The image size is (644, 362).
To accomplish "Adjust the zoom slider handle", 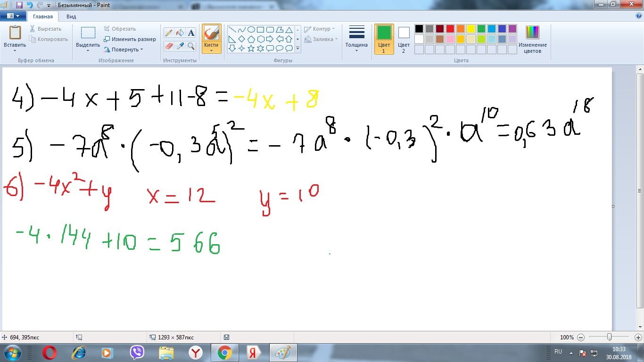I will 610,337.
